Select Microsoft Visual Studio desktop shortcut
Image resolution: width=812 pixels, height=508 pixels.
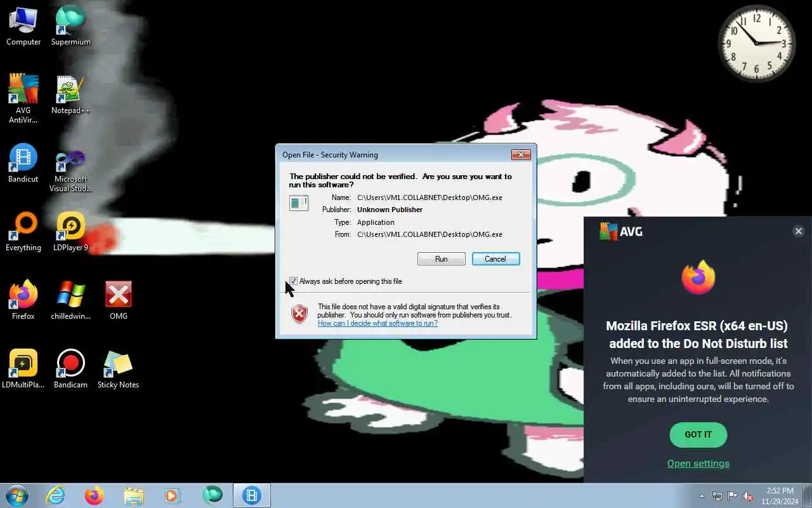(70, 171)
